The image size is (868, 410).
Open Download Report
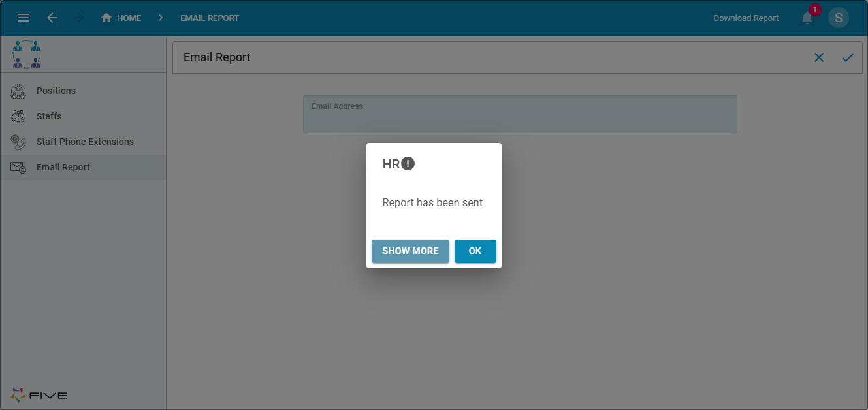[x=745, y=18]
